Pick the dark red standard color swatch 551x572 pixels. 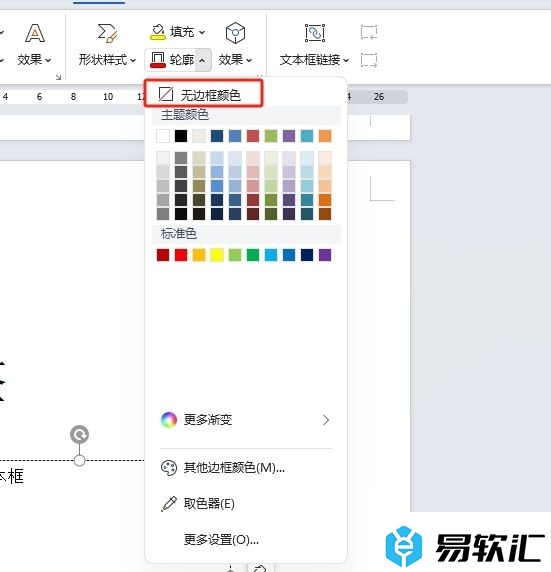click(x=163, y=255)
